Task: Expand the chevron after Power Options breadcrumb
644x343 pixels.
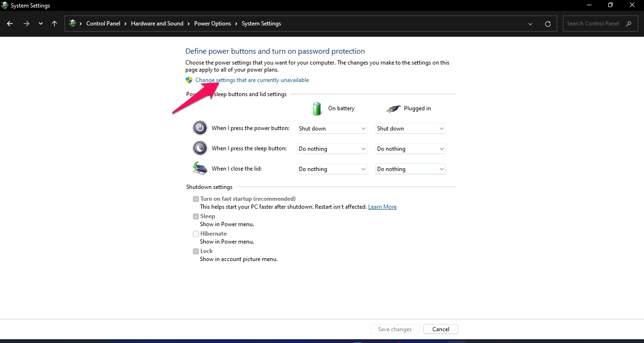Action: [x=236, y=24]
